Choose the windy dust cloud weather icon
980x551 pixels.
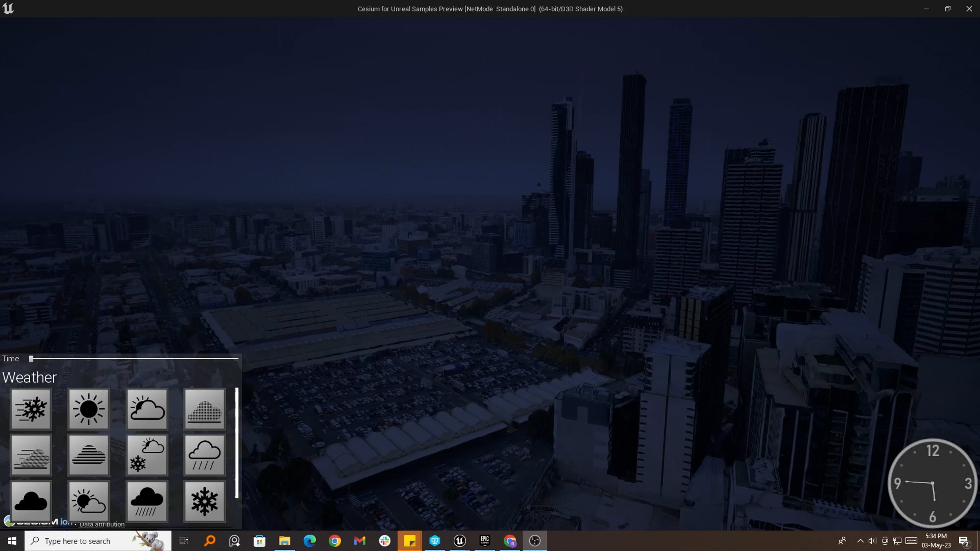31,455
